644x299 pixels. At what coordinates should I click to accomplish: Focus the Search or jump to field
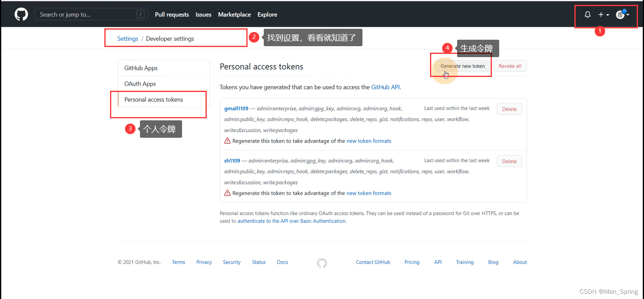point(91,15)
